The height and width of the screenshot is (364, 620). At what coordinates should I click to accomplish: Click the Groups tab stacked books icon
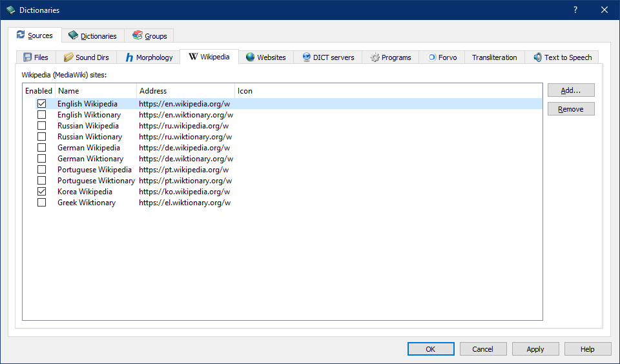tap(137, 35)
